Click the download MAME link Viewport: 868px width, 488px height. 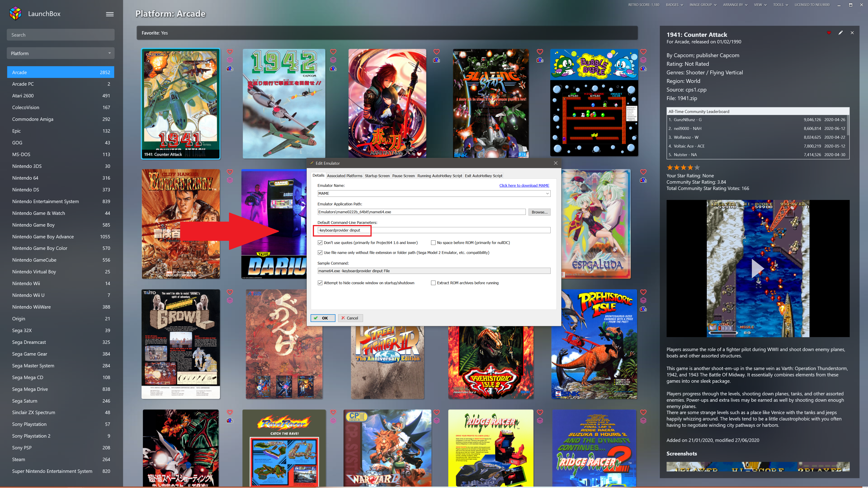point(524,185)
